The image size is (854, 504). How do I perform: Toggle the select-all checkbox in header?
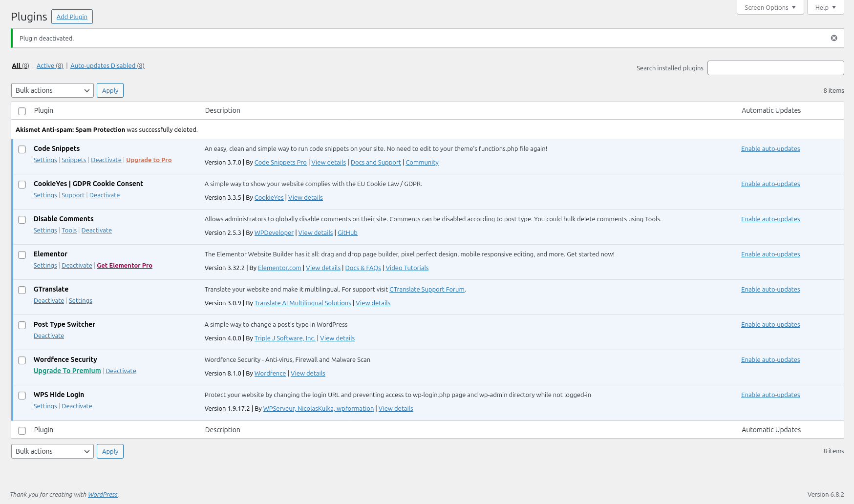click(22, 111)
